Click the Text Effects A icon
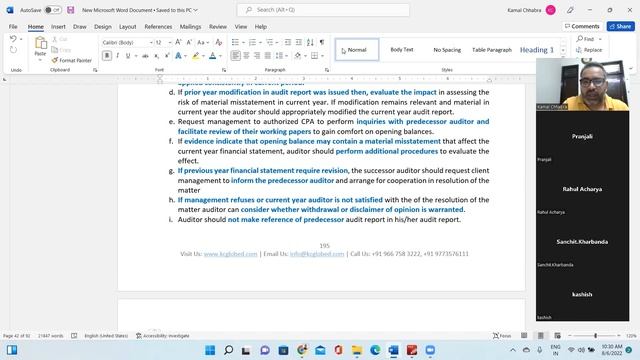This screenshot has width=640, height=360. coord(178,56)
